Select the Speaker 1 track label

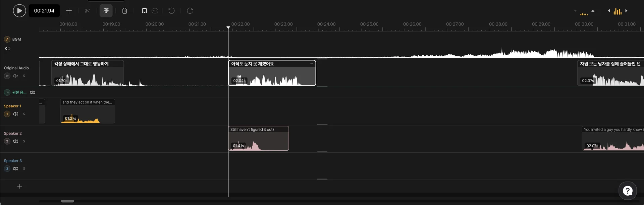[x=12, y=106]
